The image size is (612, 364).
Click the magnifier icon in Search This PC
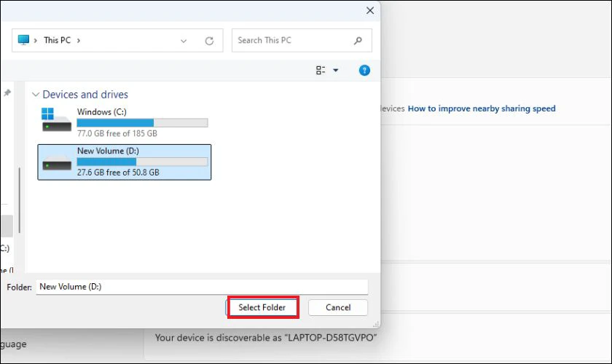(x=358, y=40)
